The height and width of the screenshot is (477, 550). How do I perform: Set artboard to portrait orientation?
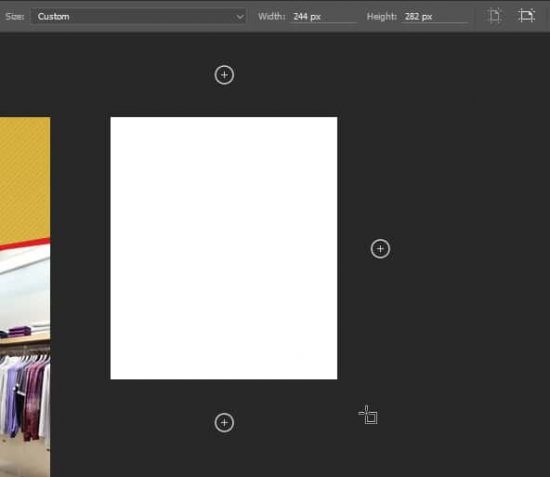click(495, 16)
